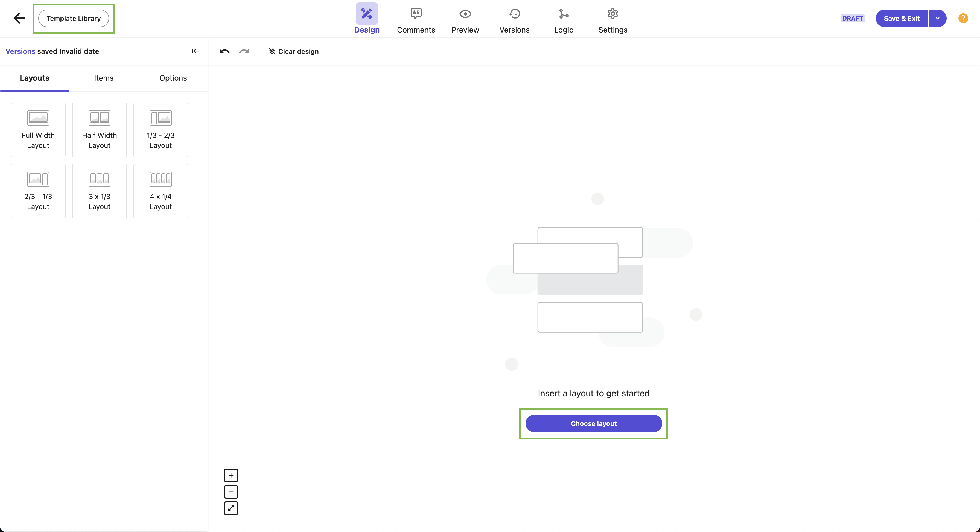Undo the last action
The height and width of the screenshot is (532, 980).
pyautogui.click(x=224, y=51)
